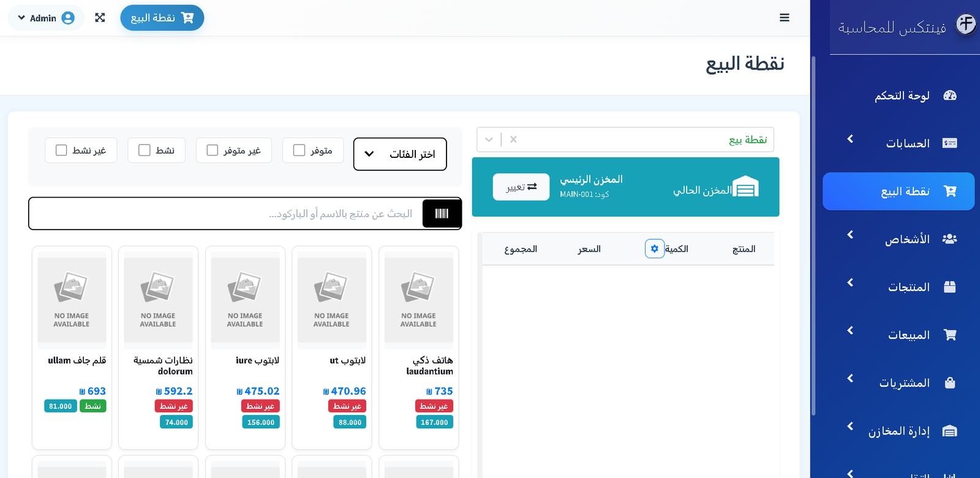Click the price 475.02
Image resolution: width=980 pixels, height=478 pixels.
pyautogui.click(x=258, y=391)
